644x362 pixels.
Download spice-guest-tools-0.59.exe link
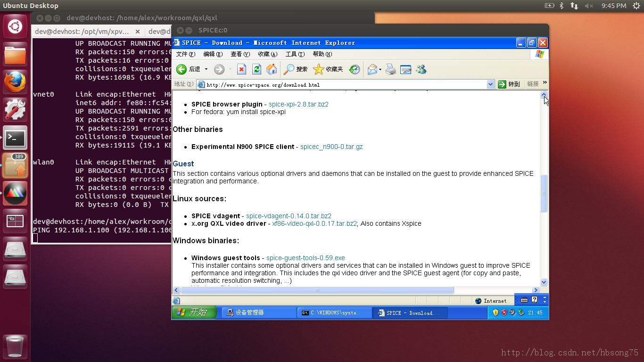coord(305,258)
